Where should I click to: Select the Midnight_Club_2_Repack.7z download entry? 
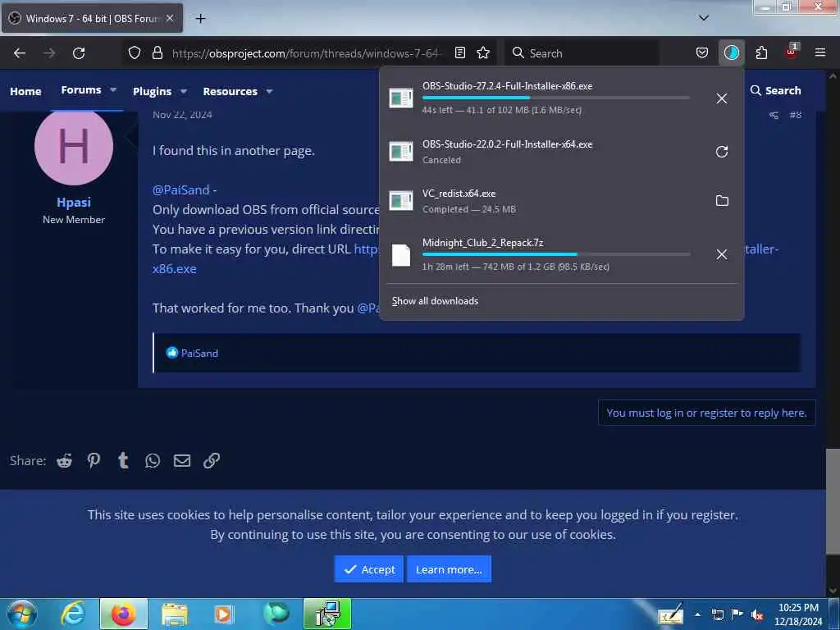click(541, 254)
